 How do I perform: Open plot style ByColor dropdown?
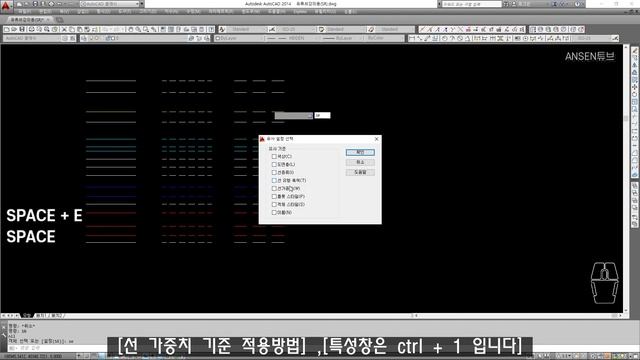click(384, 38)
